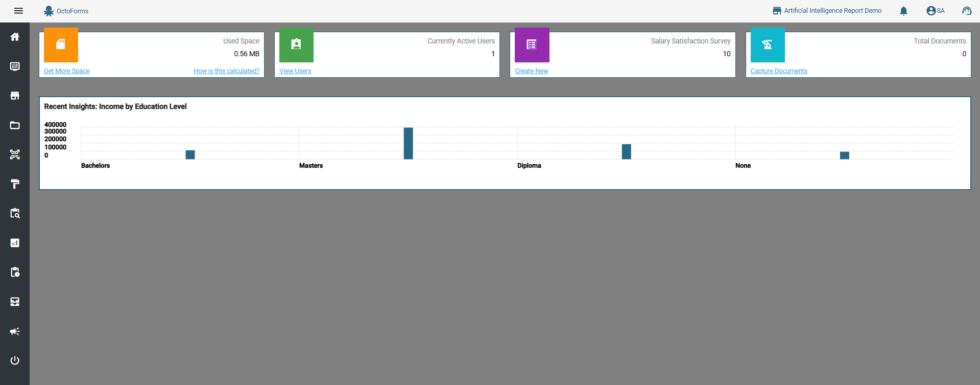Open the store icon in sidebar
The image size is (980, 385).
15,96
